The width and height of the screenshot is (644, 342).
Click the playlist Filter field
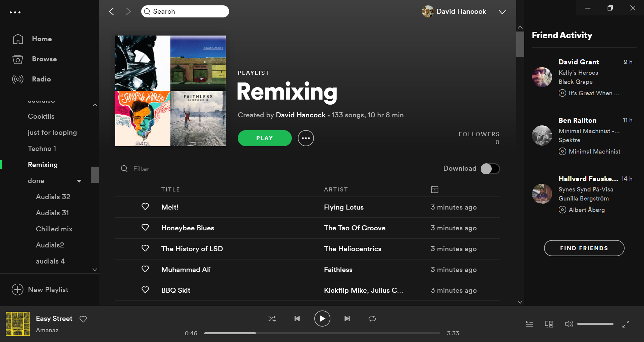click(x=141, y=169)
